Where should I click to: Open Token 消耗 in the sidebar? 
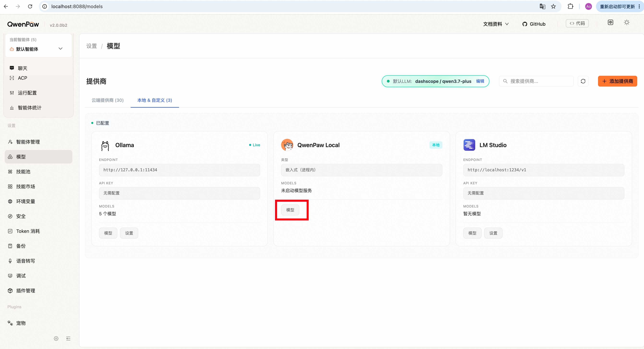tap(39, 231)
